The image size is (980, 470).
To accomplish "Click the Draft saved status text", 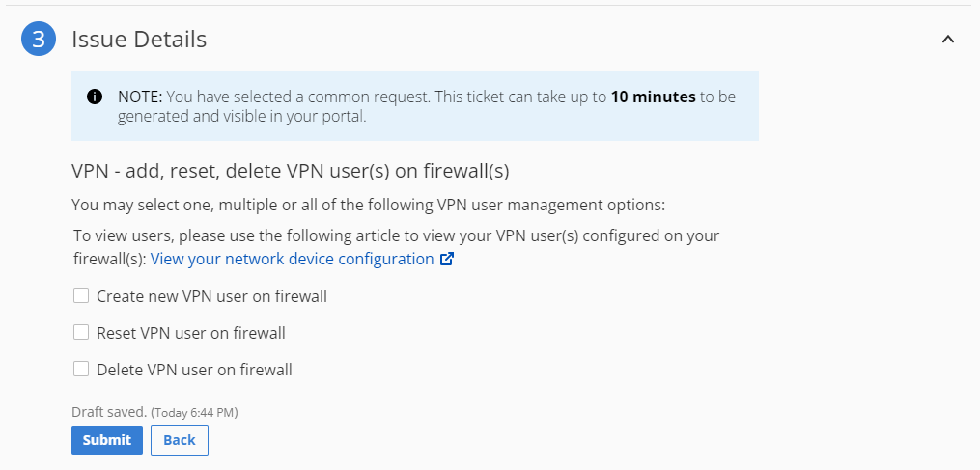I will tap(109, 412).
